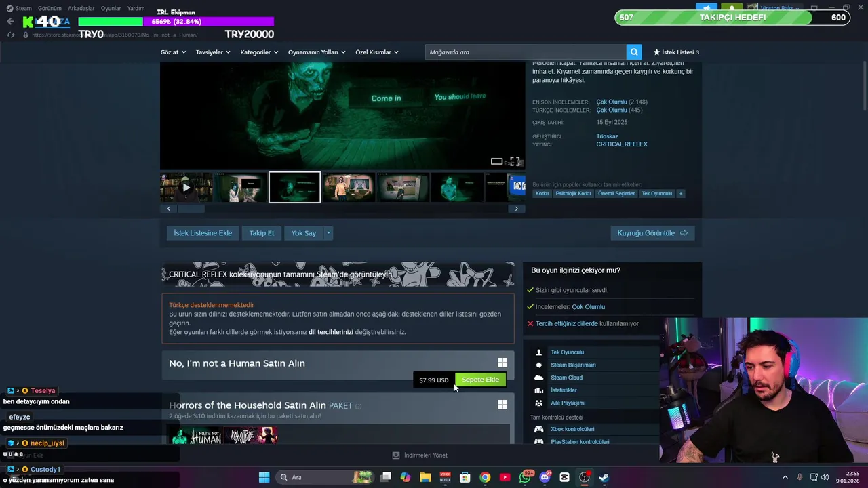The width and height of the screenshot is (868, 488).
Task: Open the Tavsiyeler dropdown menu
Action: click(x=213, y=52)
